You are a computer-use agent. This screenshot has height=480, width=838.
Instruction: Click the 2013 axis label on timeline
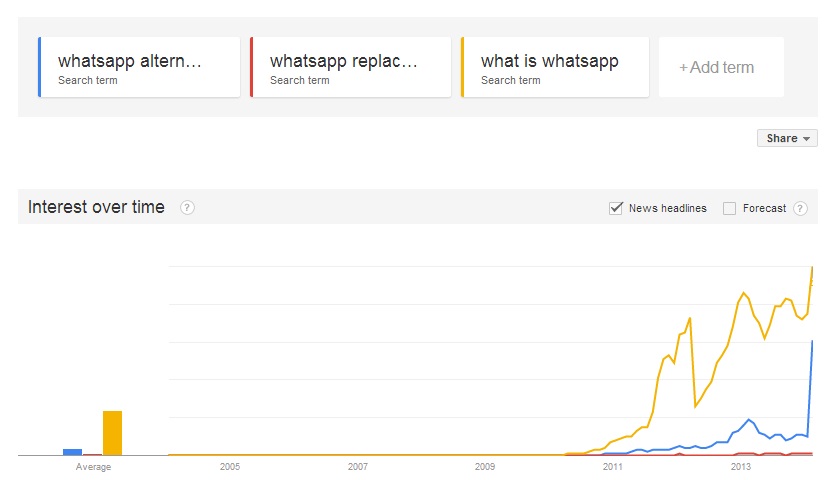(740, 467)
